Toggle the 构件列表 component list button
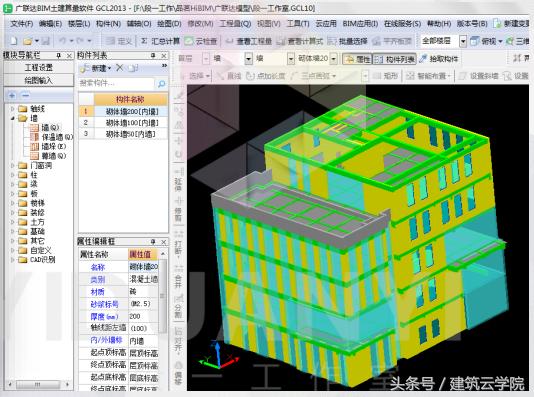The width and height of the screenshot is (534, 397). tap(394, 59)
